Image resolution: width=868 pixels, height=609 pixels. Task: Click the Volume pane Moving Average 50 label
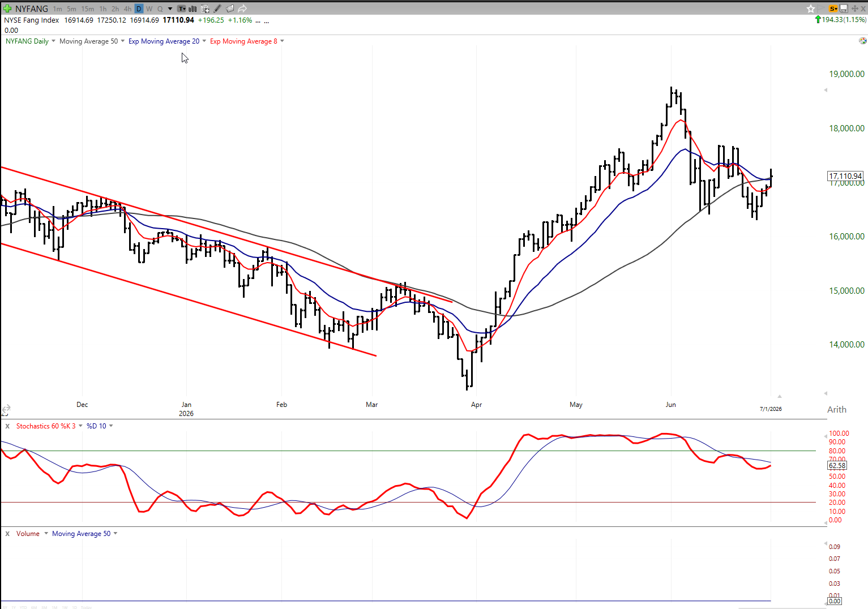[82, 534]
